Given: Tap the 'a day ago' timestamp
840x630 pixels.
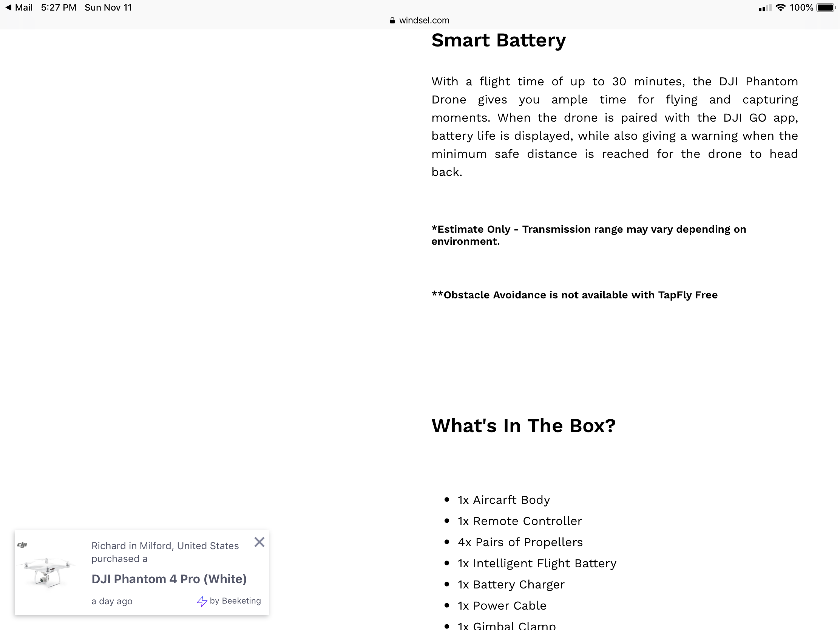Looking at the screenshot, I should pos(112,601).
